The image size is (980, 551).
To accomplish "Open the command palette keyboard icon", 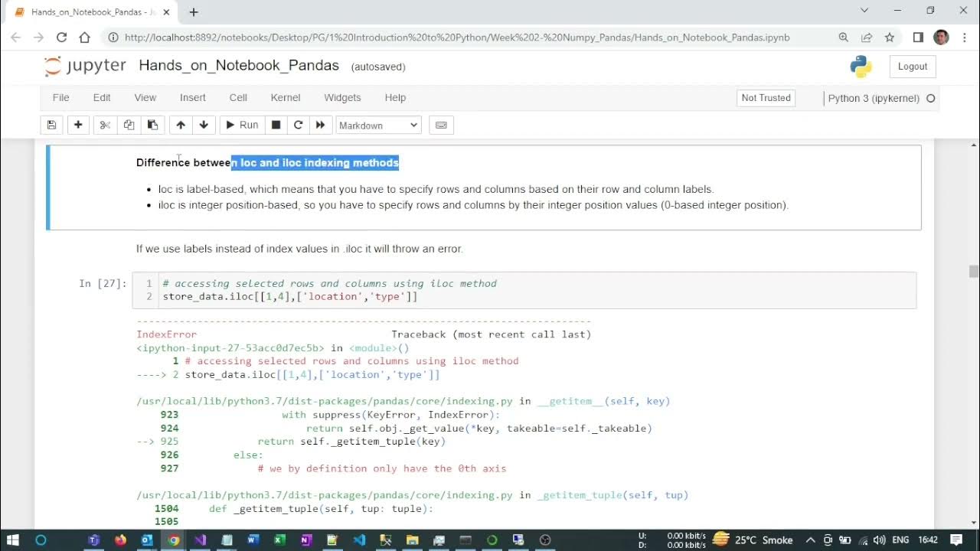I will (441, 125).
